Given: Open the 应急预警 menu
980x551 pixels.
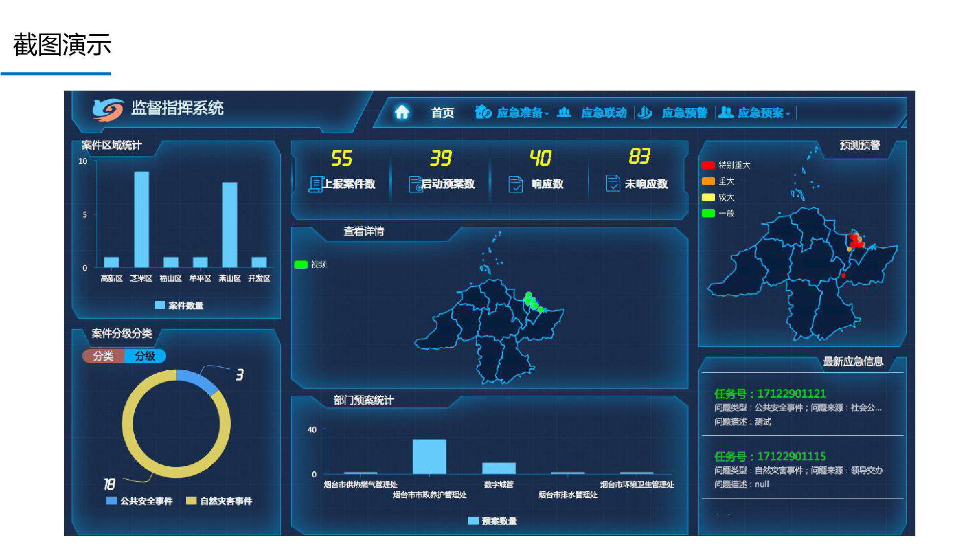Looking at the screenshot, I should pos(685,113).
